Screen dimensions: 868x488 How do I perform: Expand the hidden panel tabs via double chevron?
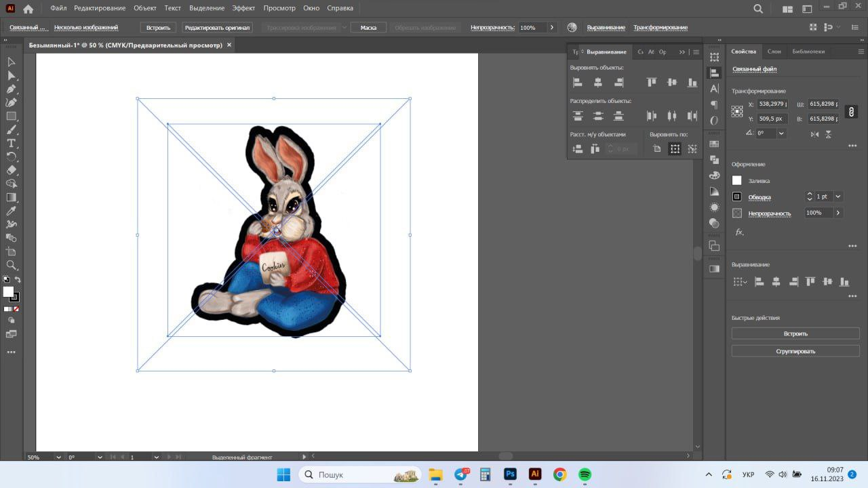tap(682, 52)
